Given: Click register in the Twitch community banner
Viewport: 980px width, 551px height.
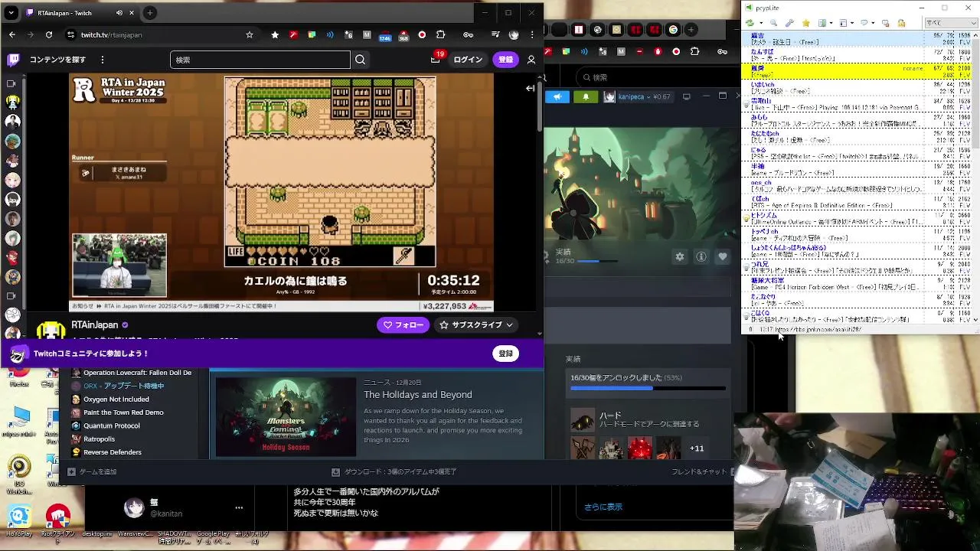Looking at the screenshot, I should click(x=506, y=354).
